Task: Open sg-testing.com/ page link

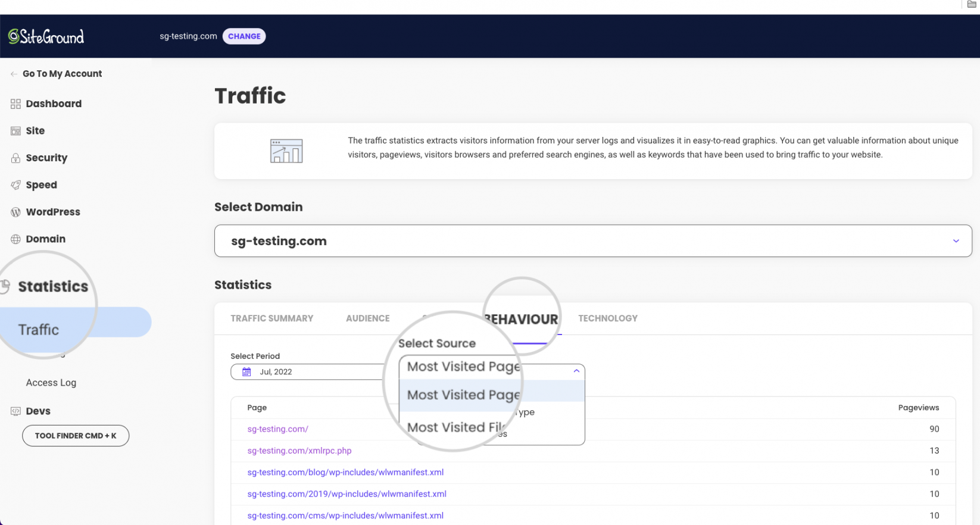Action: (x=278, y=429)
